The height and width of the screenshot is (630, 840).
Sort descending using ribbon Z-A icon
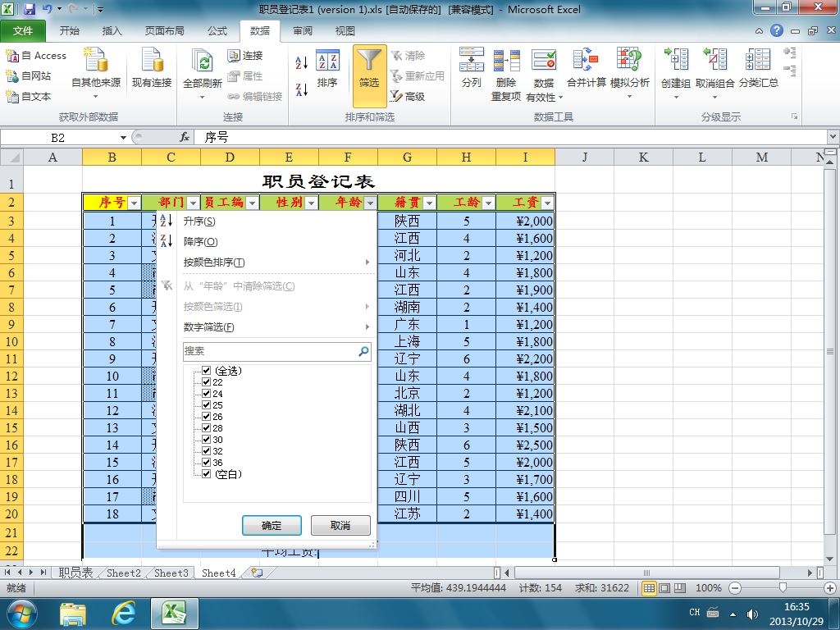point(302,89)
